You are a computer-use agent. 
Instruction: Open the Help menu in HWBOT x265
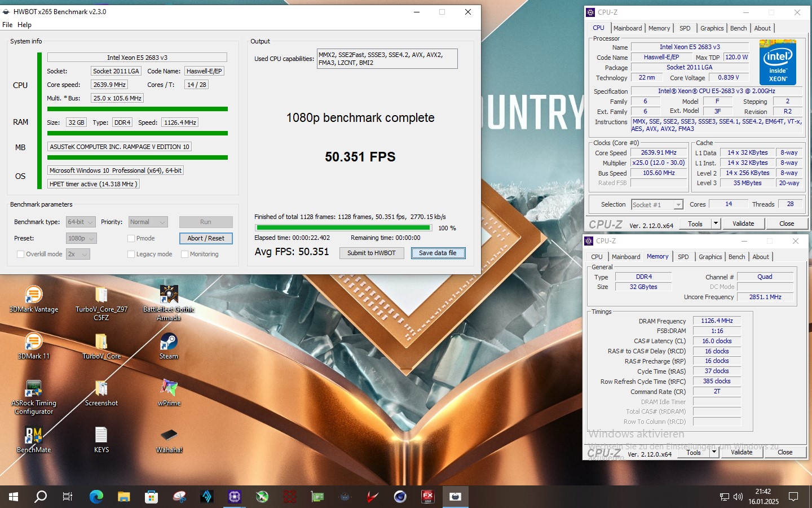click(x=24, y=25)
